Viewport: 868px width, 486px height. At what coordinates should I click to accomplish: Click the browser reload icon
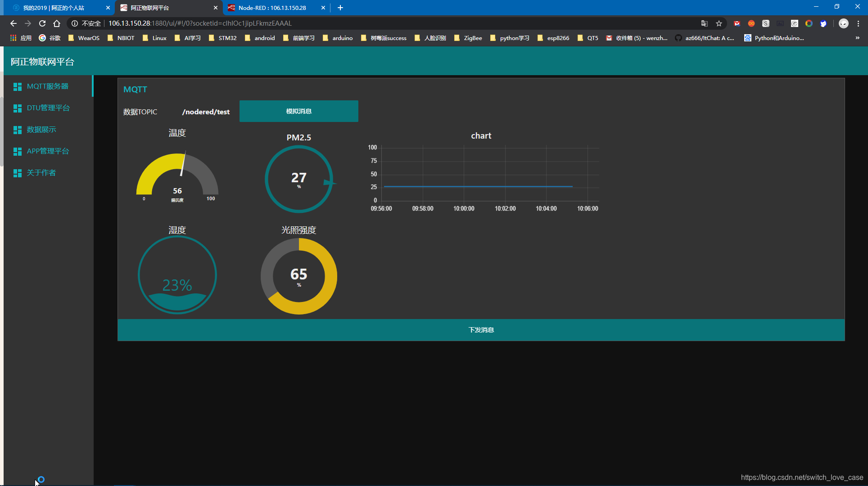coord(42,23)
